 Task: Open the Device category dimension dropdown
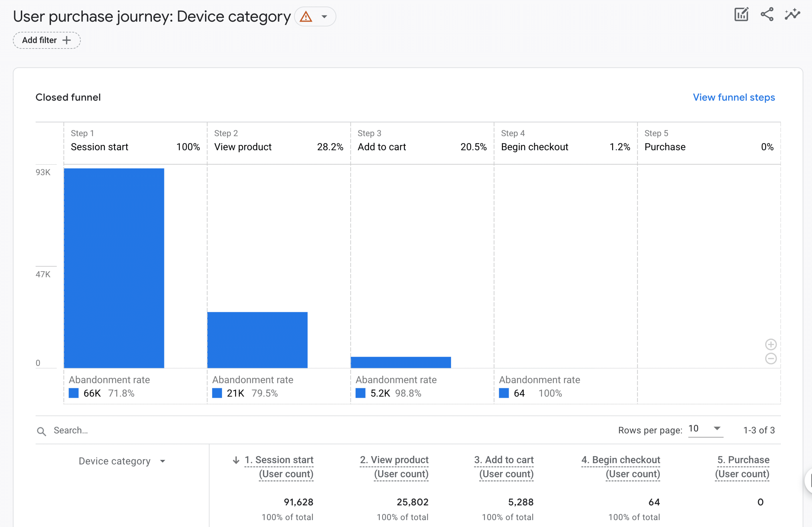(x=163, y=461)
